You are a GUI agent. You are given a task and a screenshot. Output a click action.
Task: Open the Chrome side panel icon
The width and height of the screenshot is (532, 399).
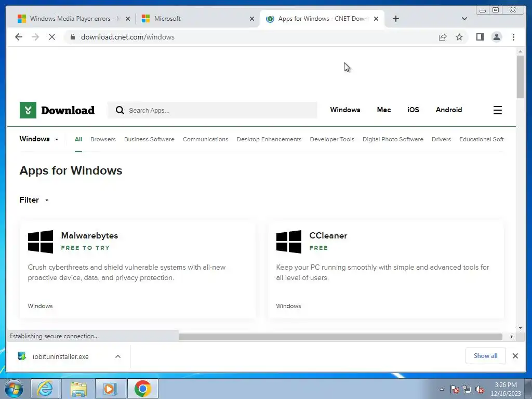click(x=480, y=37)
